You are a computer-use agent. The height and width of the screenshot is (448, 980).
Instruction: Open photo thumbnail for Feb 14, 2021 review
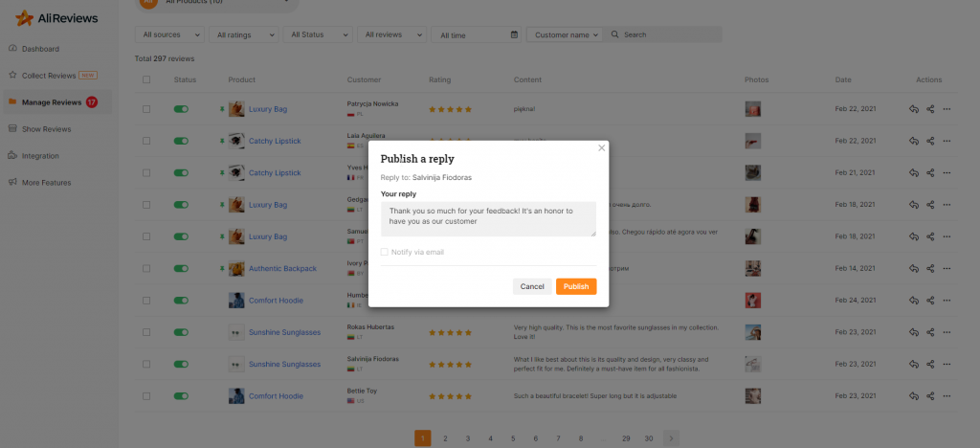coord(752,269)
